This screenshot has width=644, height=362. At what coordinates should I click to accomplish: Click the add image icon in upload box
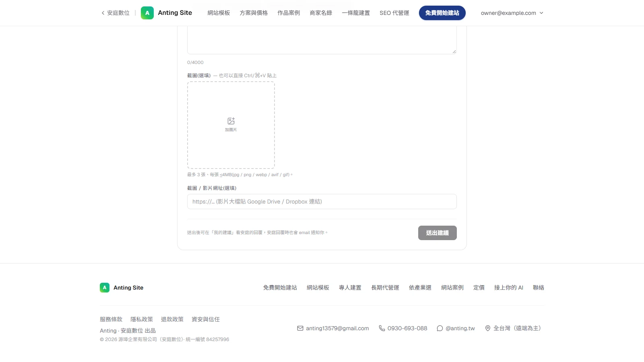[231, 121]
